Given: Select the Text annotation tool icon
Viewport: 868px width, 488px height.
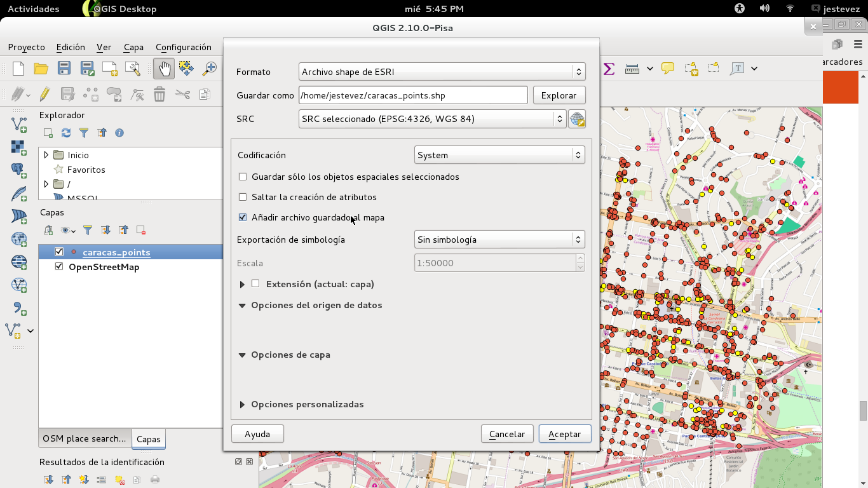Looking at the screenshot, I should coord(737,68).
